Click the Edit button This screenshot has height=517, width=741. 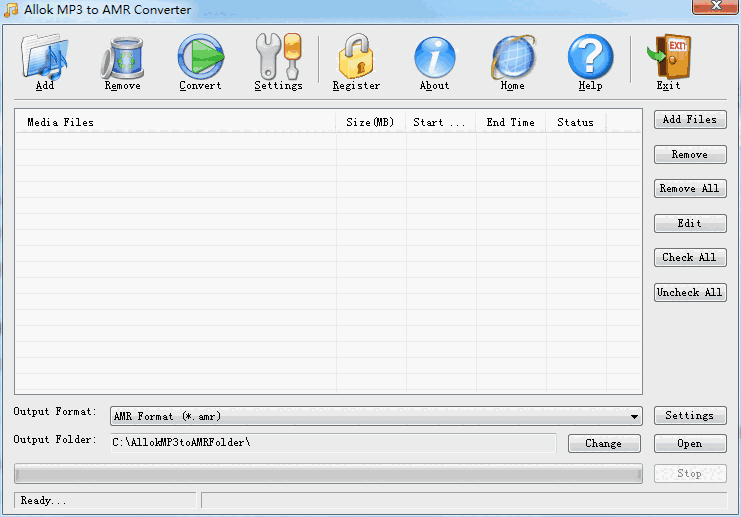click(x=690, y=224)
